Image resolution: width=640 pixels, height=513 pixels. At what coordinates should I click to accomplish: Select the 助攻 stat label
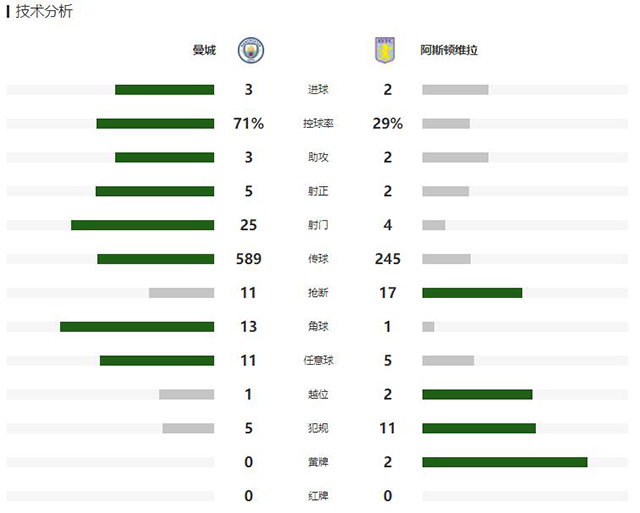pyautogui.click(x=318, y=158)
